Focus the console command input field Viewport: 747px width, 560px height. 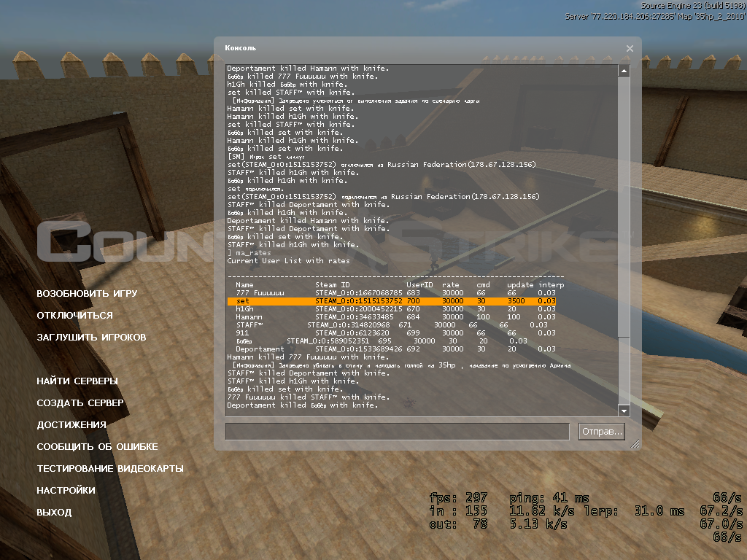pos(398,432)
